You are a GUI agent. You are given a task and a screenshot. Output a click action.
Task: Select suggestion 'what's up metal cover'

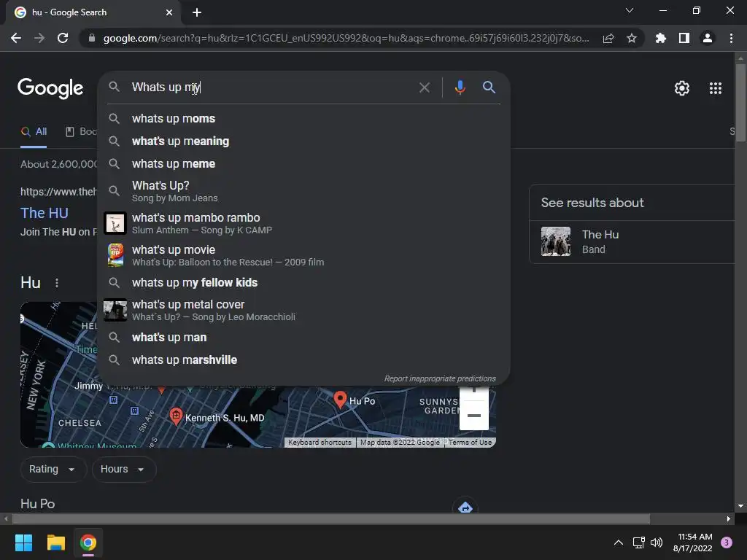(x=303, y=310)
